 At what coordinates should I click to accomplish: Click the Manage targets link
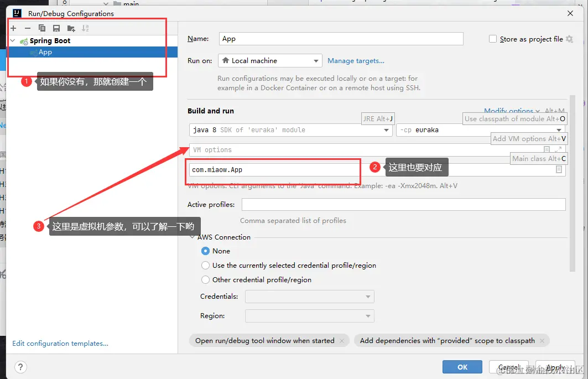point(356,61)
